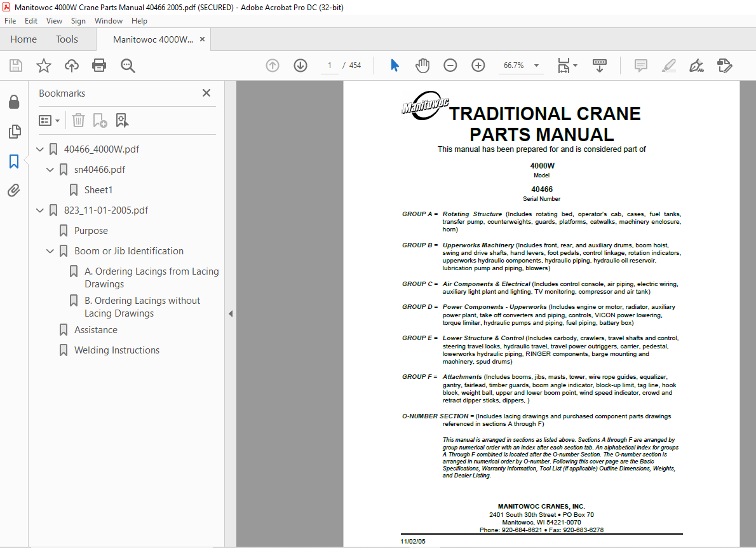
Task: Switch to the Tools tab
Action: click(67, 39)
